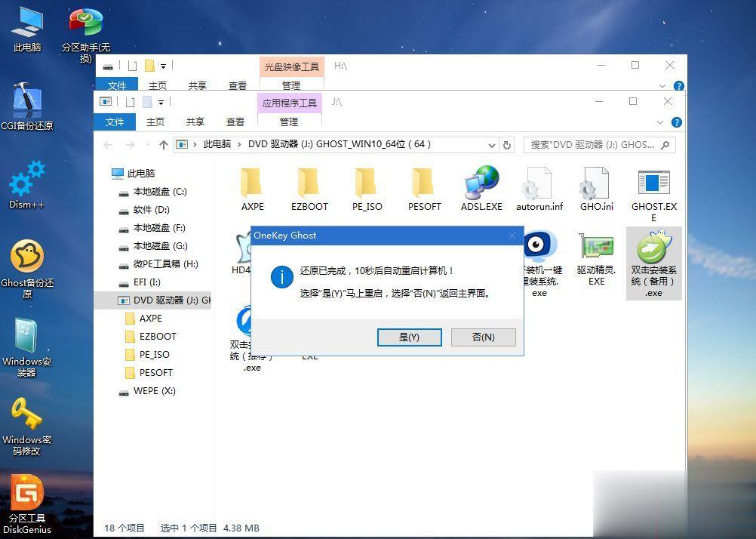Expand the address bar history dropdown
Screen dimensions: 756x539
coord(491,145)
